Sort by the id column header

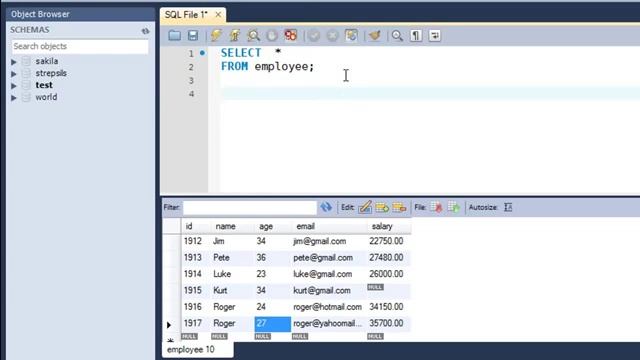point(196,226)
